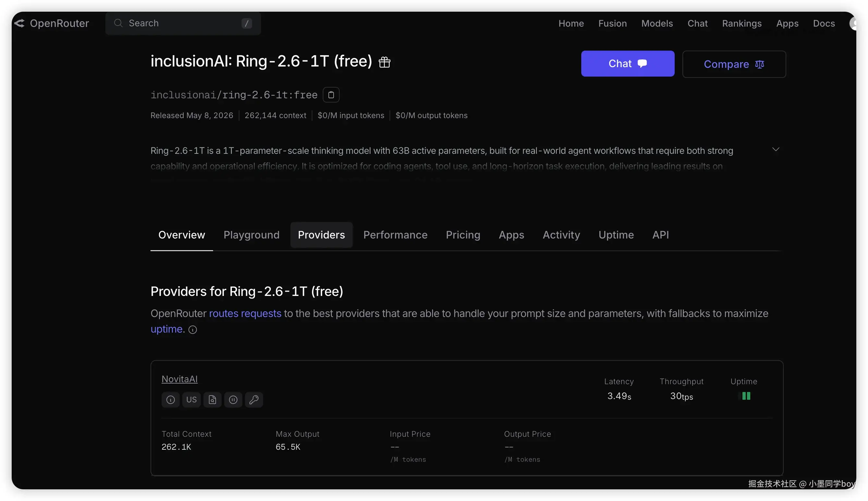The image size is (868, 501).
Task: Follow the routes requests link
Action: point(245,313)
